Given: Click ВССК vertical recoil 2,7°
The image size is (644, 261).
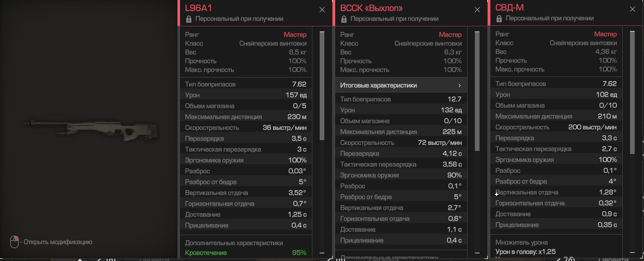Looking at the screenshot, I should click(455, 208).
